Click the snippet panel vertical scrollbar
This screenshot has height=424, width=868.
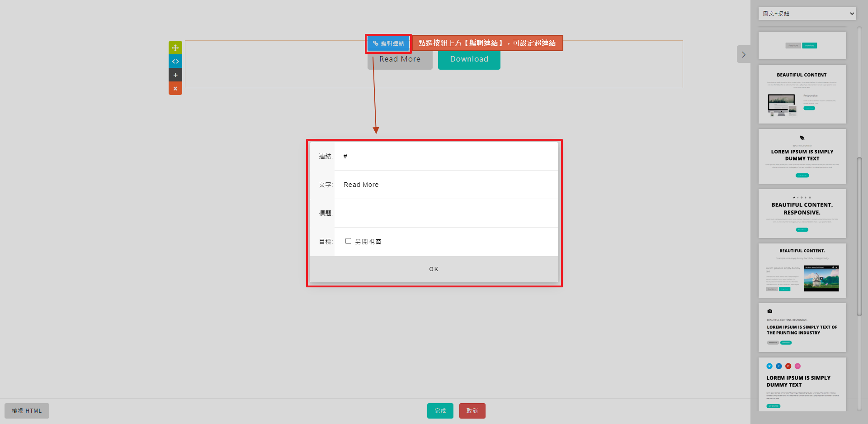pos(859,235)
